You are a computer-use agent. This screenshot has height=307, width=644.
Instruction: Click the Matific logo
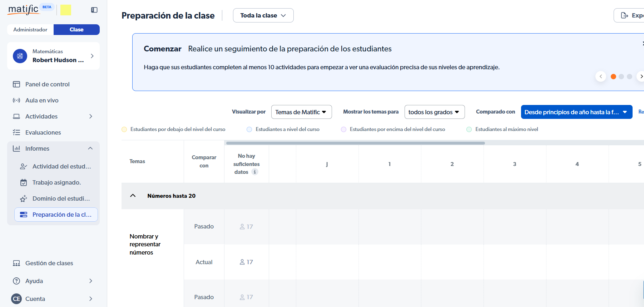23,10
